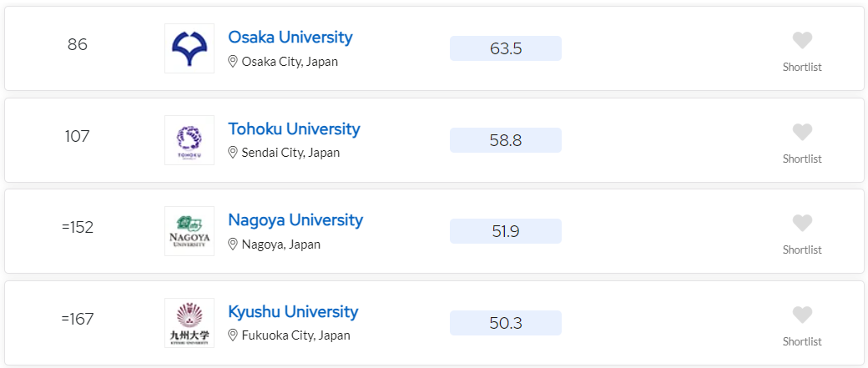Click the Shortlist label under Kyushu's heart

(802, 341)
